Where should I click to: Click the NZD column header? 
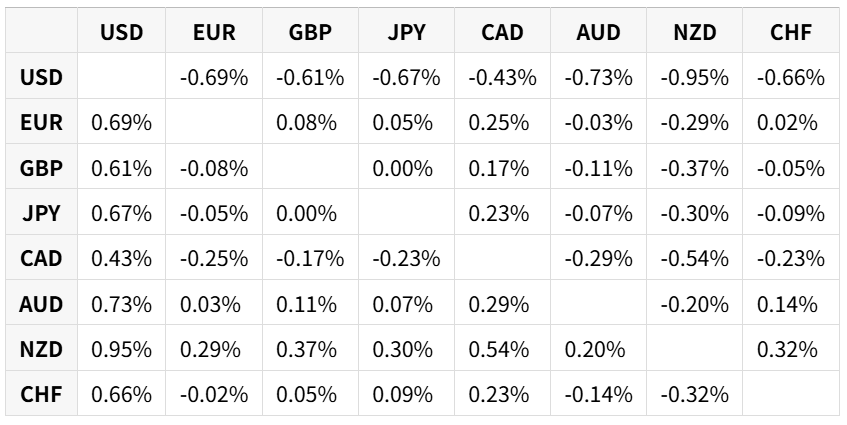tap(695, 32)
